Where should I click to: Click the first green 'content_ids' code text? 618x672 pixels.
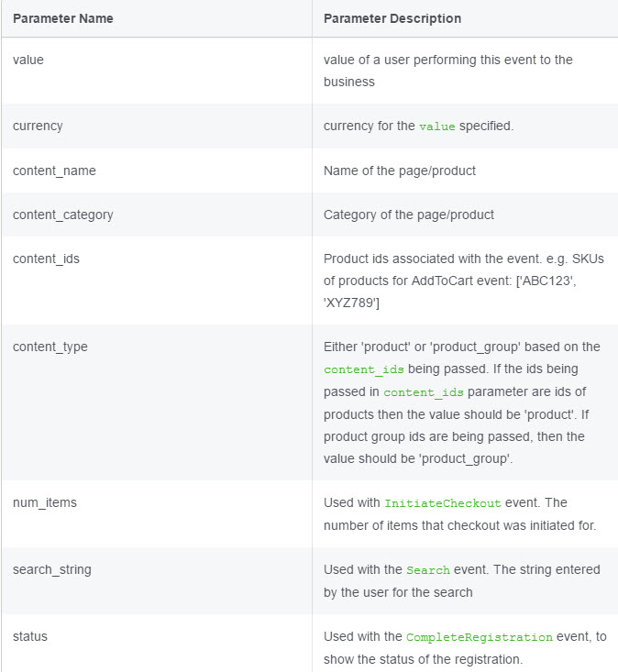364,369
